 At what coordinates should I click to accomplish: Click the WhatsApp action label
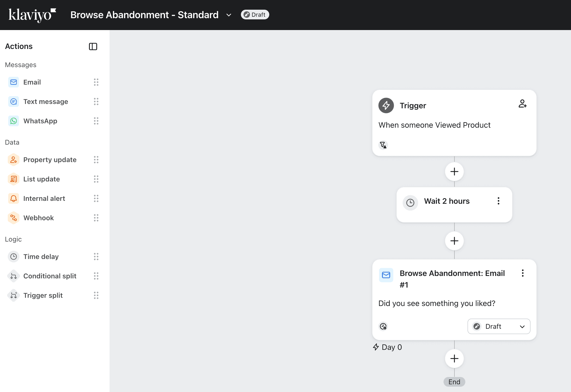(x=40, y=121)
